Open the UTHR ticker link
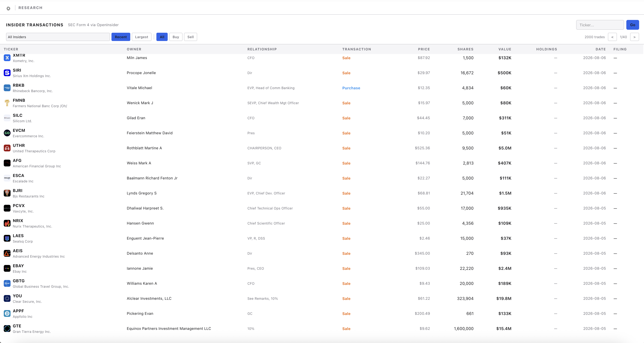 coord(19,145)
